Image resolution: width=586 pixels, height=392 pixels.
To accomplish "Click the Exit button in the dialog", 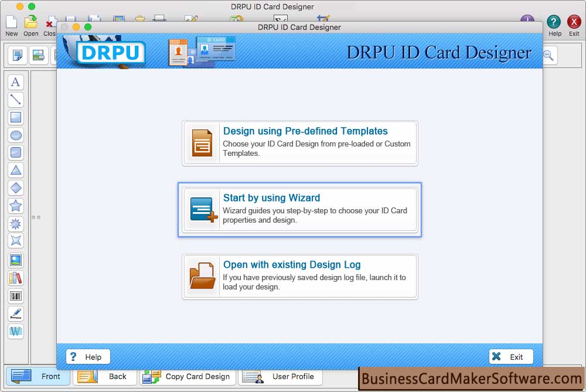I will pyautogui.click(x=511, y=357).
